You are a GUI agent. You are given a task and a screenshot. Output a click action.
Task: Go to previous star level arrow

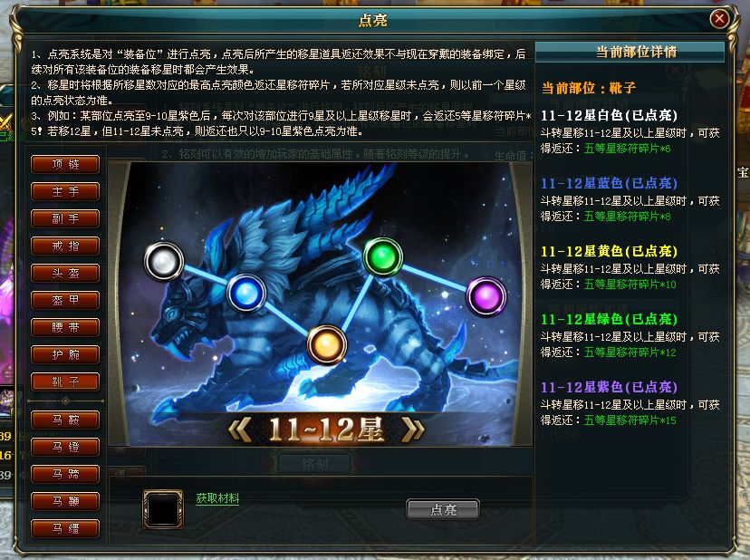[240, 430]
